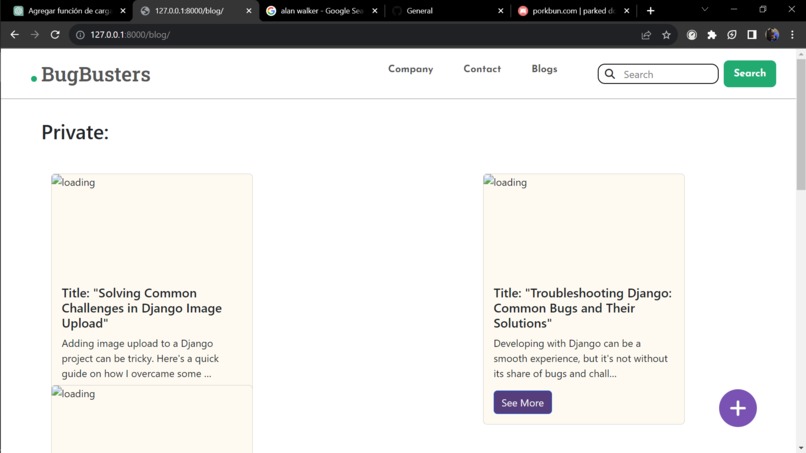Screen dimensions: 806x453
Task: Reload the current blog page
Action: (55, 34)
